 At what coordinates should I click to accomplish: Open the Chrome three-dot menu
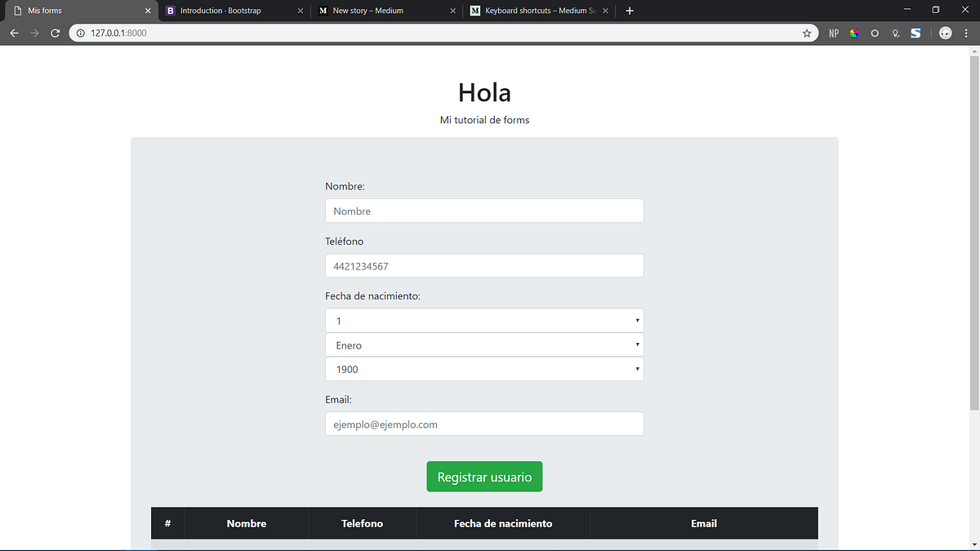pyautogui.click(x=966, y=33)
